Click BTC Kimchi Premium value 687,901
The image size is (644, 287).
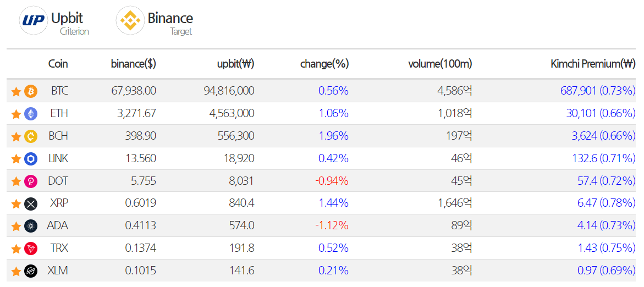(x=579, y=91)
